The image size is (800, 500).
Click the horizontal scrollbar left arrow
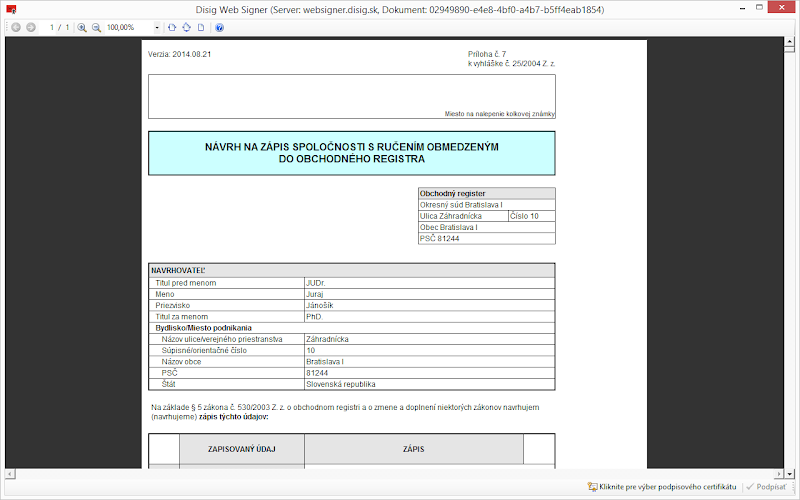point(10,473)
